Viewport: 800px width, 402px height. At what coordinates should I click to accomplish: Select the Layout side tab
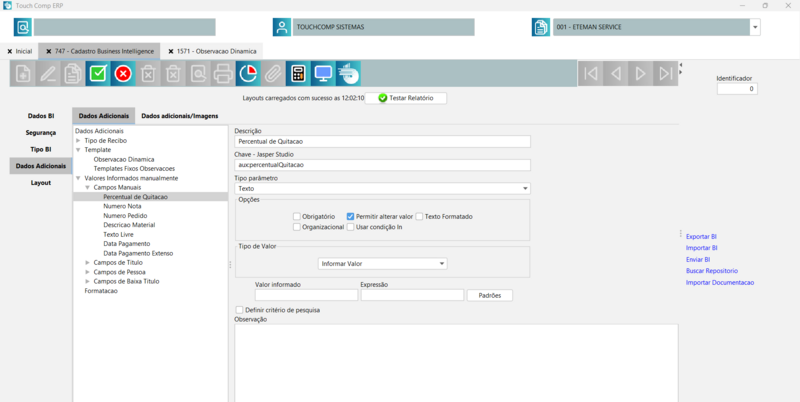coord(41,183)
